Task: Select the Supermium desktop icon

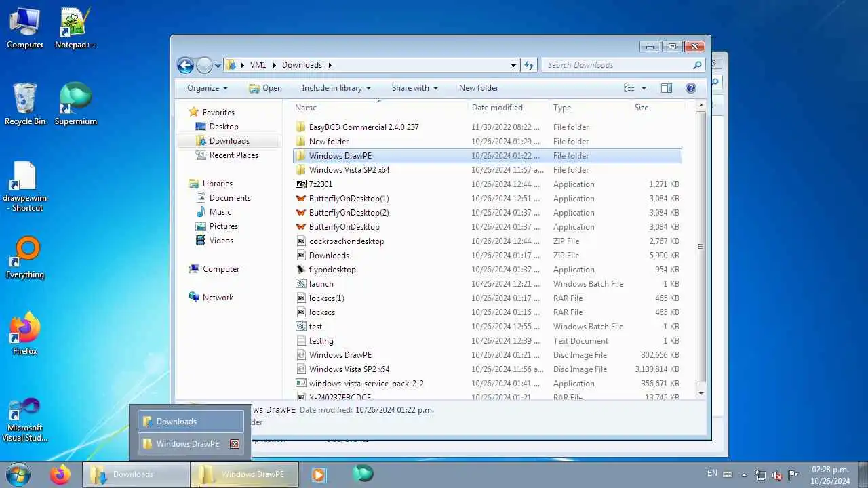Action: [x=75, y=104]
